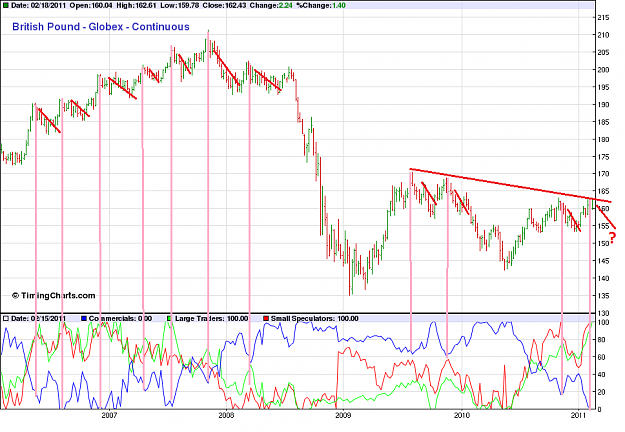Select the 'High:162.61' value
This screenshot has height=432, width=625.
coord(137,6)
